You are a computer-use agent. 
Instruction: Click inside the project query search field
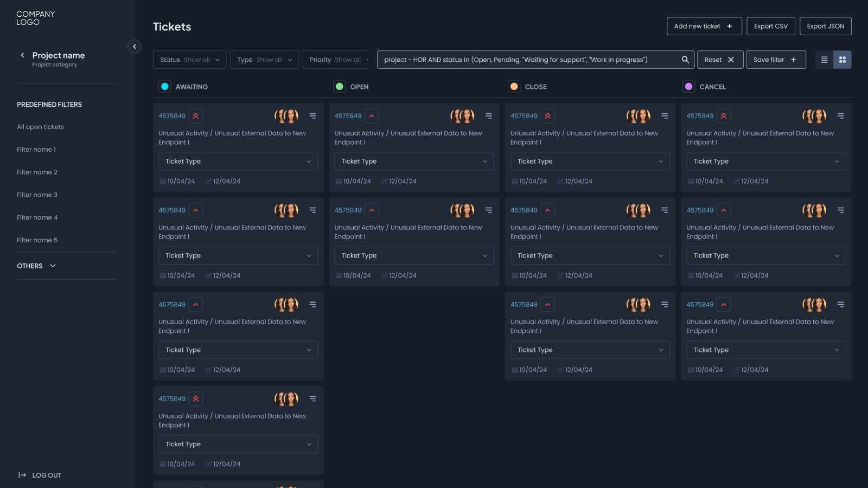[x=526, y=60]
